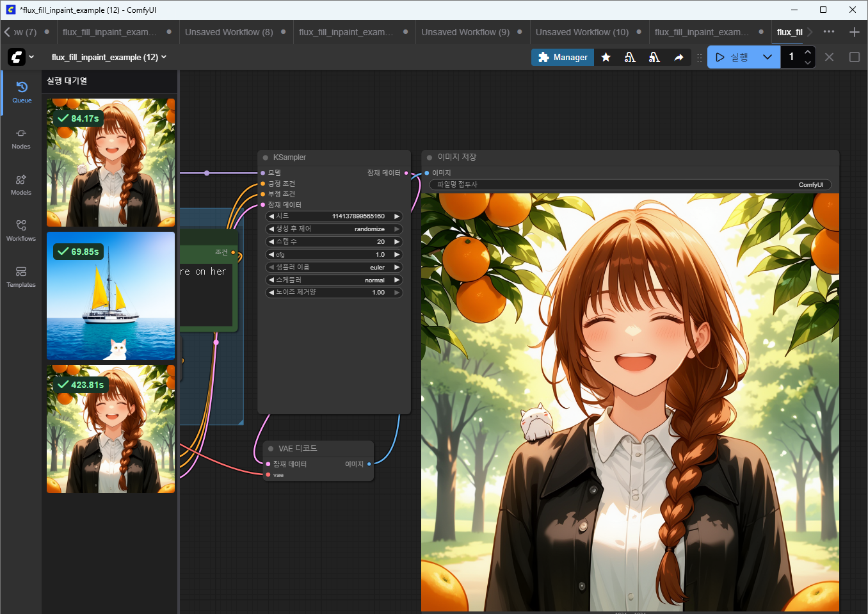Open the Manager button
This screenshot has height=614, width=868.
[x=563, y=58]
